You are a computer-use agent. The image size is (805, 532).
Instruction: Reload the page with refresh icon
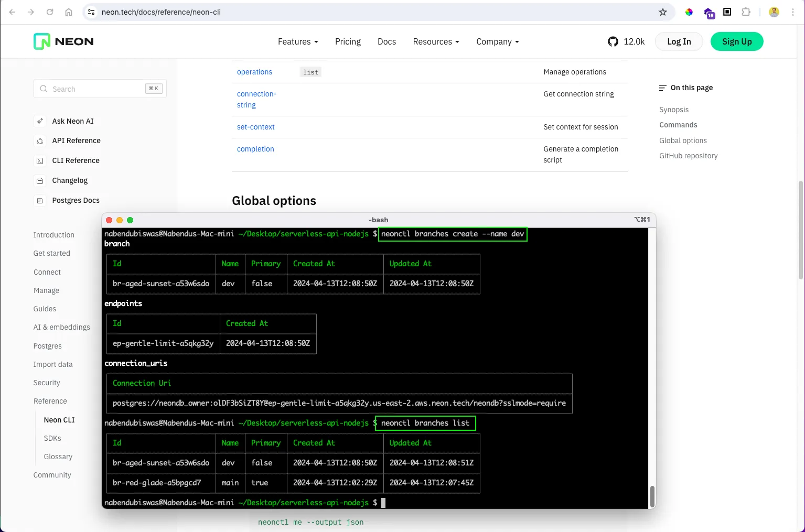[50, 12]
